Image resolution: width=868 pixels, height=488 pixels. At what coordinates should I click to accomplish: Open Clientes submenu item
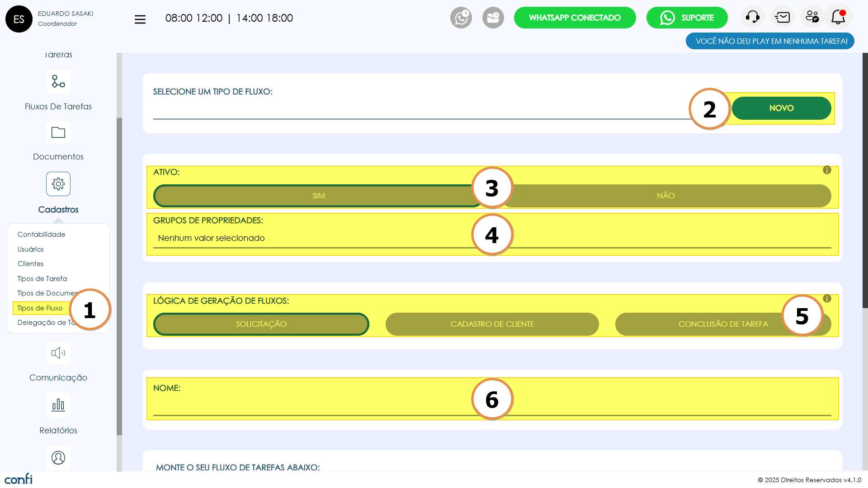31,264
